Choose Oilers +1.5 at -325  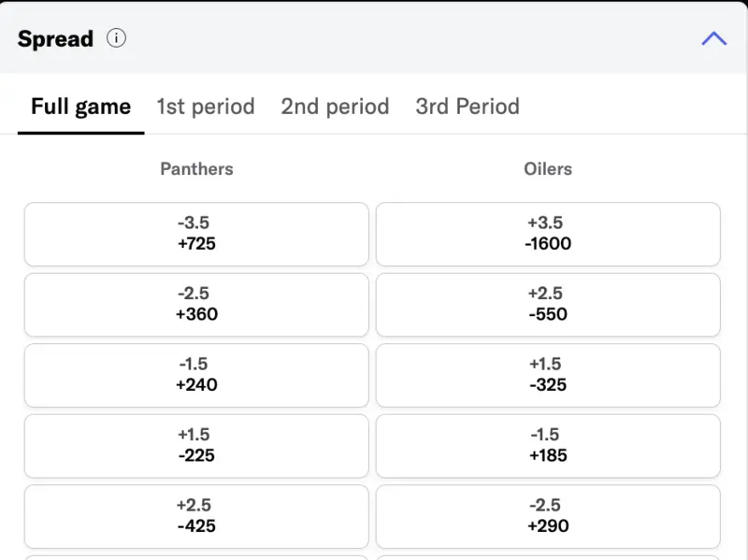coord(548,375)
